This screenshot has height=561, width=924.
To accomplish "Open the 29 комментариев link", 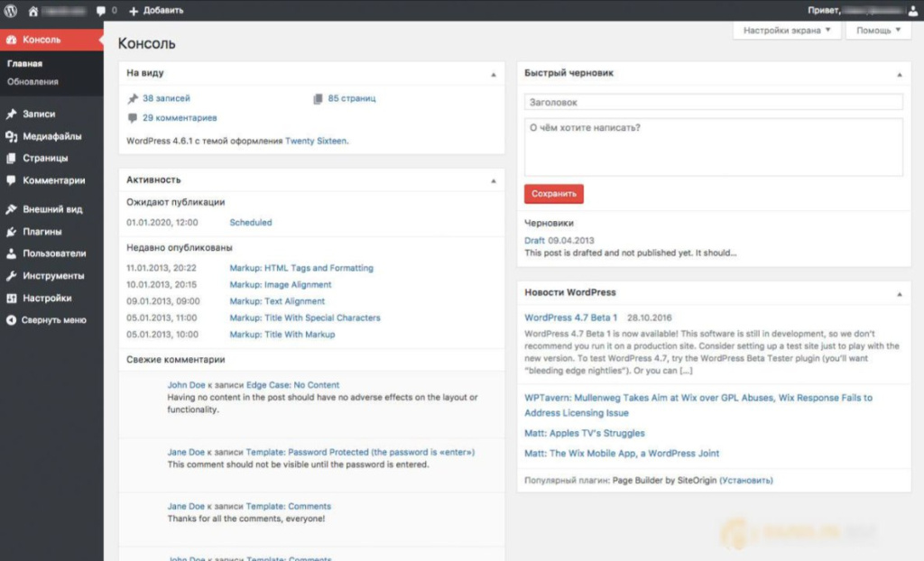I will [x=180, y=118].
